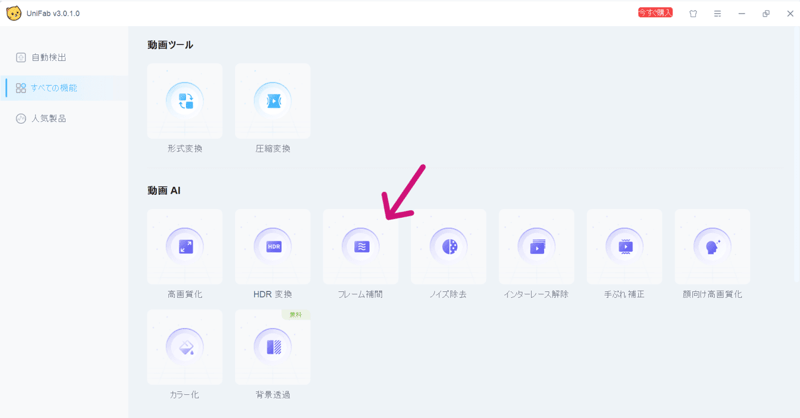The width and height of the screenshot is (800, 418).
Task: Open the hamburger menu in title bar
Action: tap(717, 14)
